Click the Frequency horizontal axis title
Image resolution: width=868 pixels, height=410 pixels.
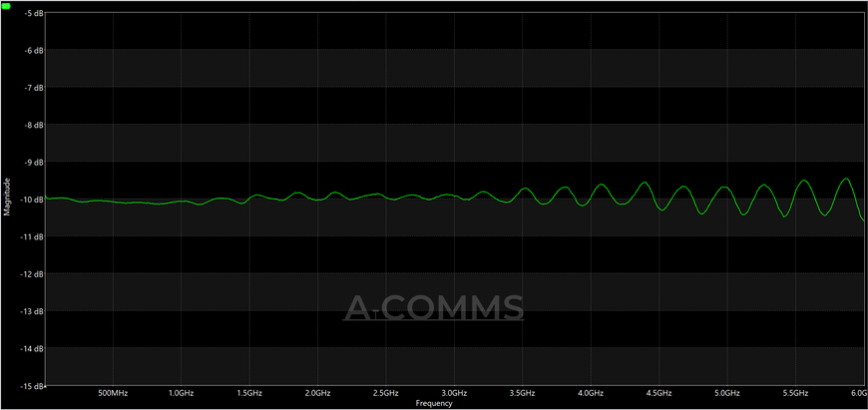(x=434, y=404)
